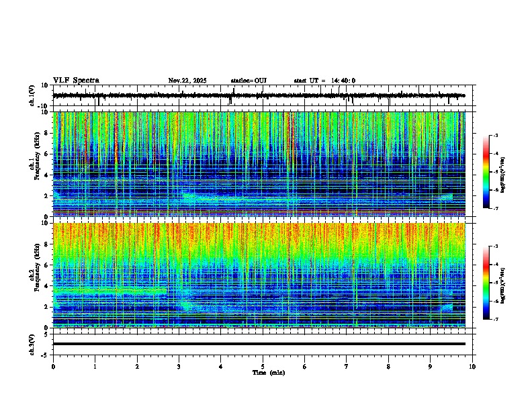Screen dimensions: 532x411
Task: Click the "-7" label on ch.1 color bar
Action: pyautogui.click(x=495, y=208)
